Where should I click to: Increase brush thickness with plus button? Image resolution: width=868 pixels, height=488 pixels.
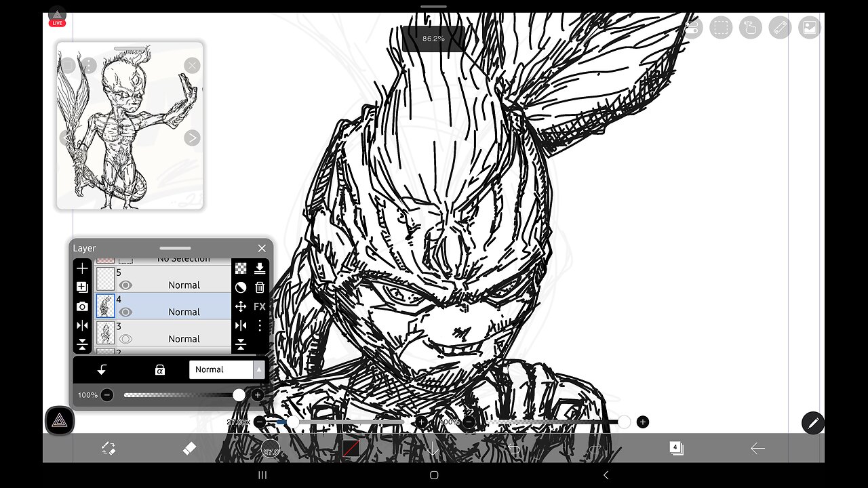coord(421,422)
